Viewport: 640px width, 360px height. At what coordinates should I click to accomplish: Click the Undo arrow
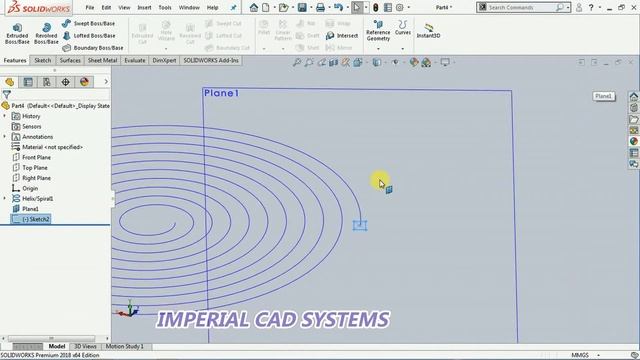[x=338, y=7]
